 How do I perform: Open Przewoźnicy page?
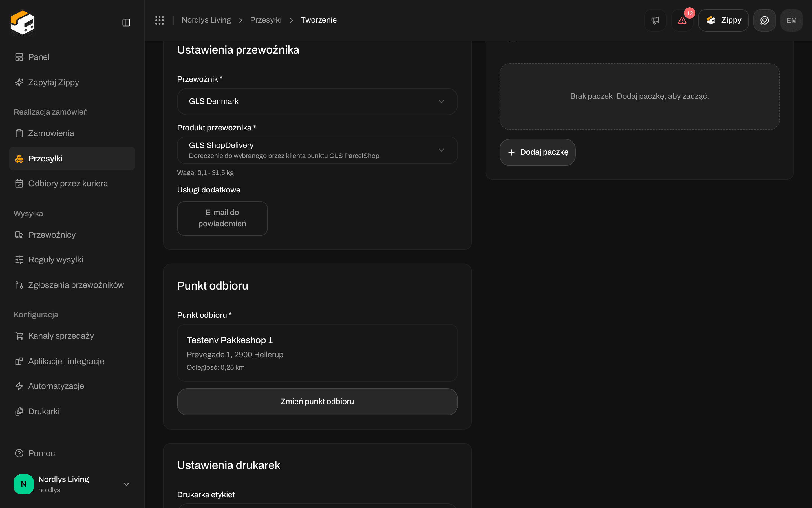(x=72, y=235)
